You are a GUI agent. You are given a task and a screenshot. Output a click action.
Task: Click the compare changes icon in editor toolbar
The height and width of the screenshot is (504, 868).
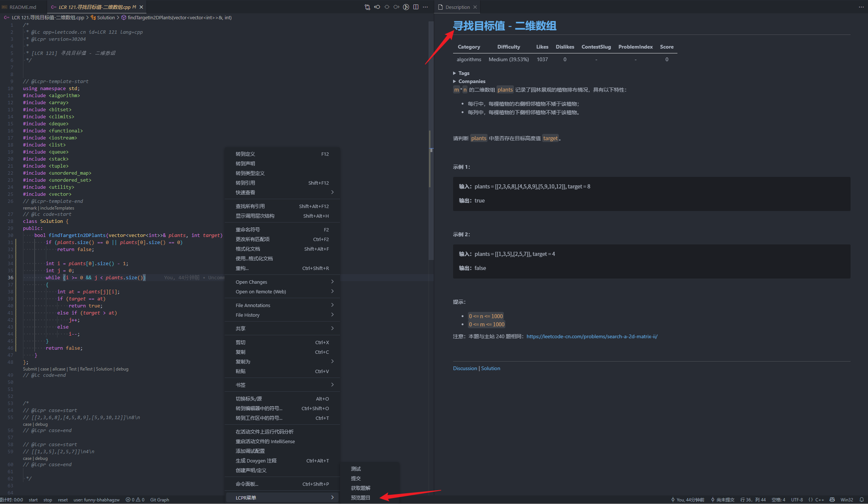click(x=367, y=7)
